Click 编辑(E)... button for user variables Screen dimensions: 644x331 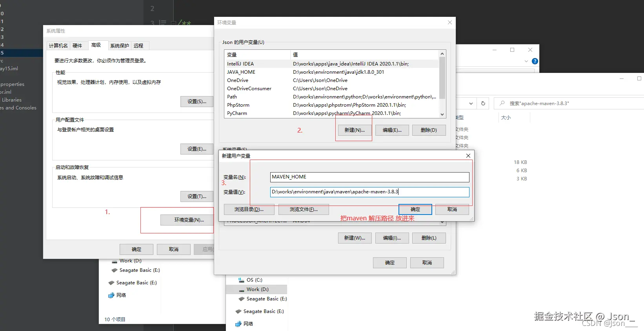click(392, 130)
